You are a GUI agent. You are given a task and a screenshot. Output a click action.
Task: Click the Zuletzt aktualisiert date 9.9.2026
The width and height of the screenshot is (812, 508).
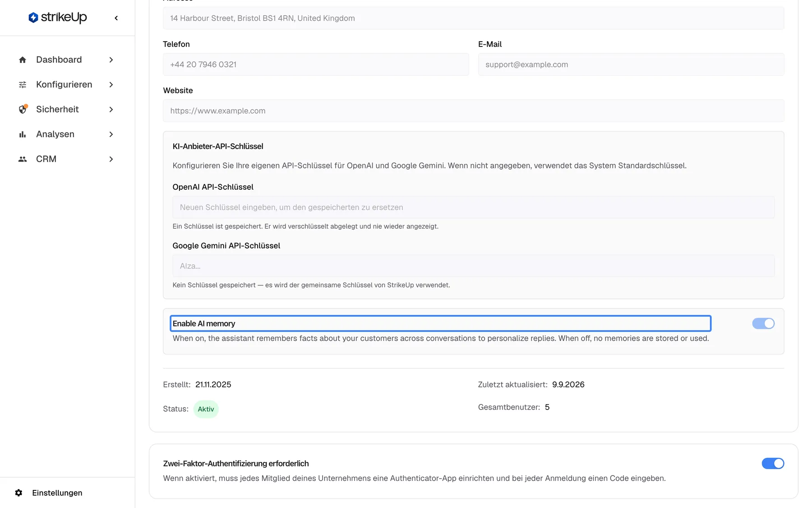point(568,385)
